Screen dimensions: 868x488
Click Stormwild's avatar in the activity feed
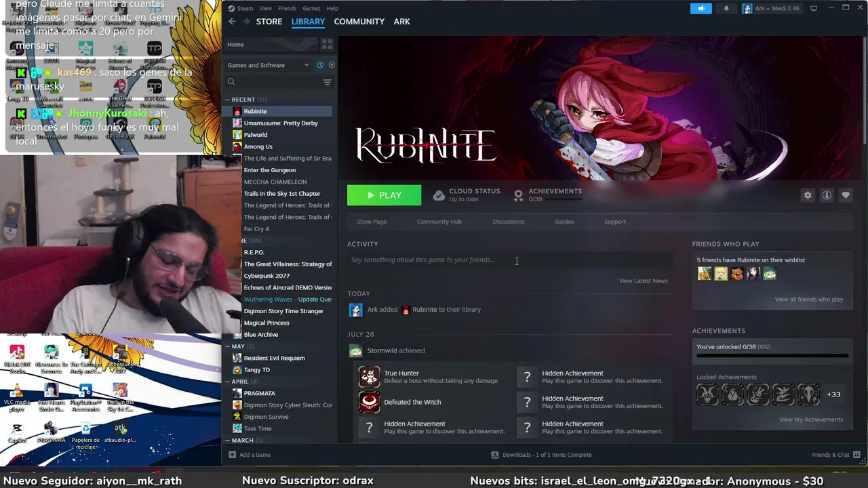pos(355,350)
